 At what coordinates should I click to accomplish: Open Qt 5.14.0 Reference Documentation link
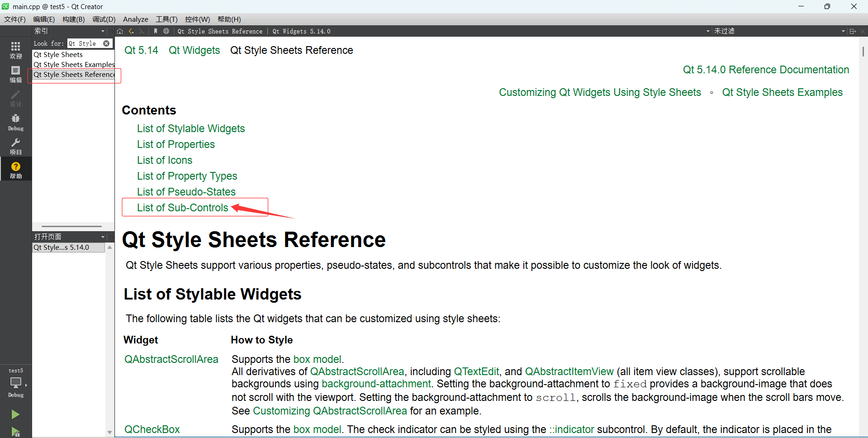[766, 70]
